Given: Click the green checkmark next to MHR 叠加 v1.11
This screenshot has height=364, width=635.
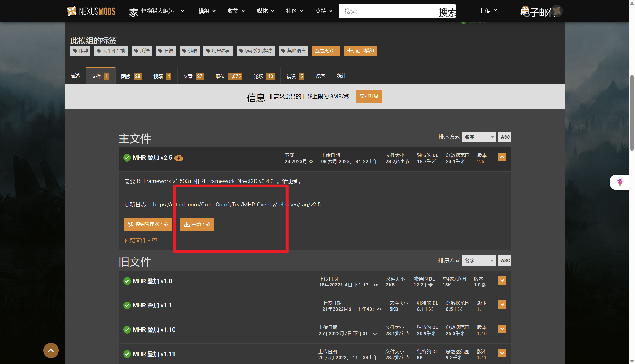Looking at the screenshot, I should pos(127,354).
